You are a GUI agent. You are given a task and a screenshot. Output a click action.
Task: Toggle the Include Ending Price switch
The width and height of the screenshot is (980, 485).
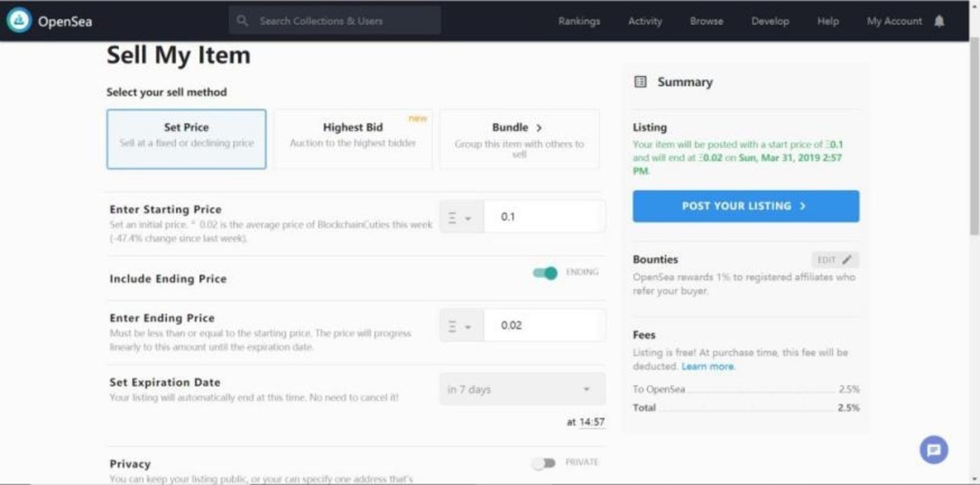tap(545, 272)
